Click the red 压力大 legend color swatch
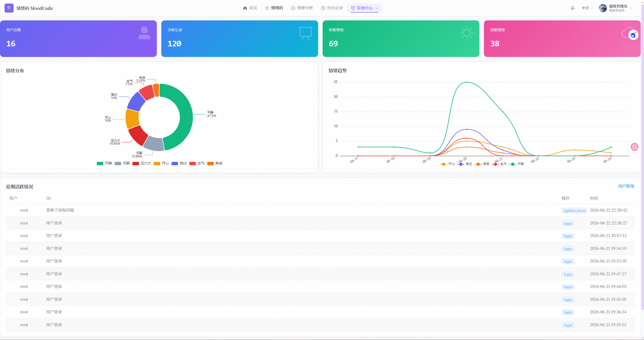 (136, 163)
